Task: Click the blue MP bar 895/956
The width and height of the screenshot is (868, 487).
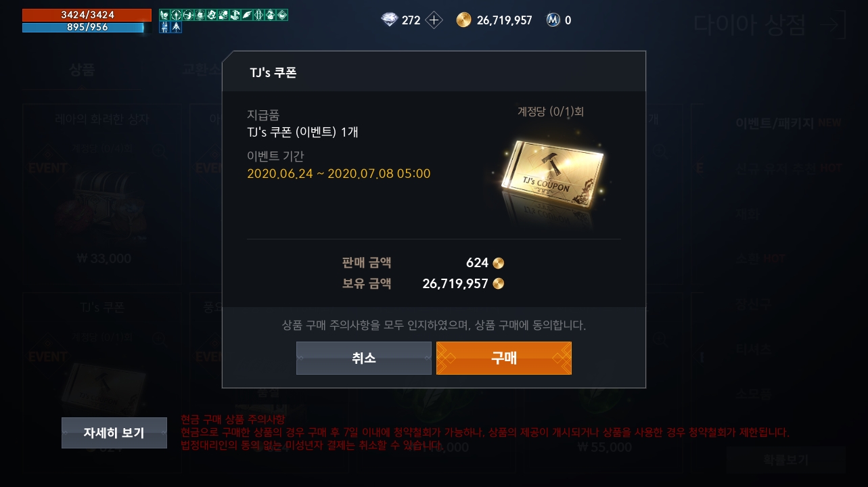Action: click(83, 28)
